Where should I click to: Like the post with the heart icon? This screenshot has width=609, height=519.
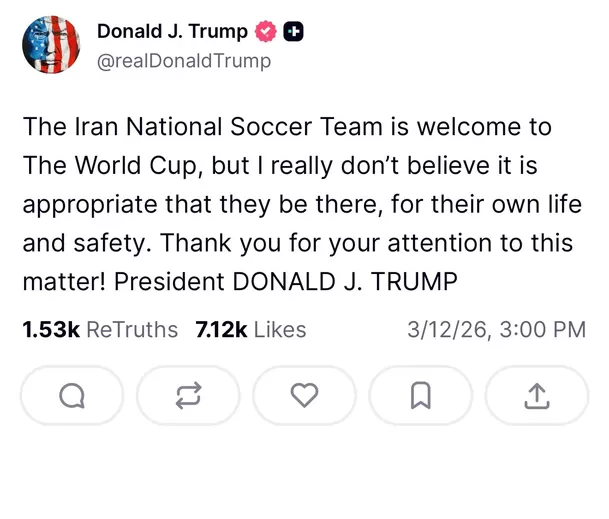point(304,396)
